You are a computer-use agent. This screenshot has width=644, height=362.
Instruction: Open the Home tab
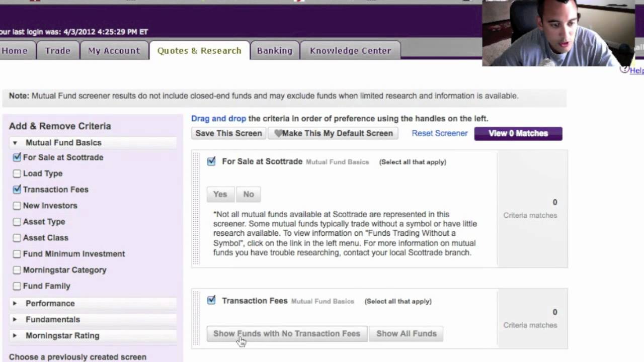(x=15, y=50)
